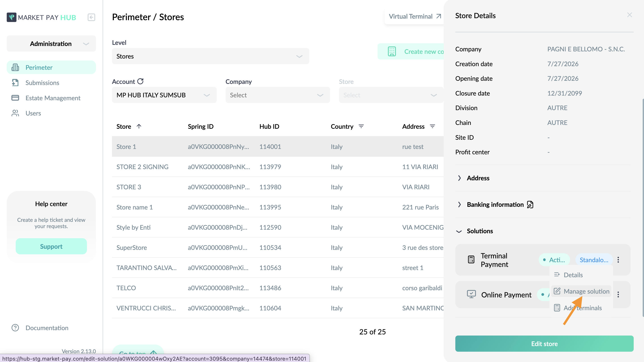The width and height of the screenshot is (644, 362).
Task: Sort by Store column arrow
Action: pos(139,126)
